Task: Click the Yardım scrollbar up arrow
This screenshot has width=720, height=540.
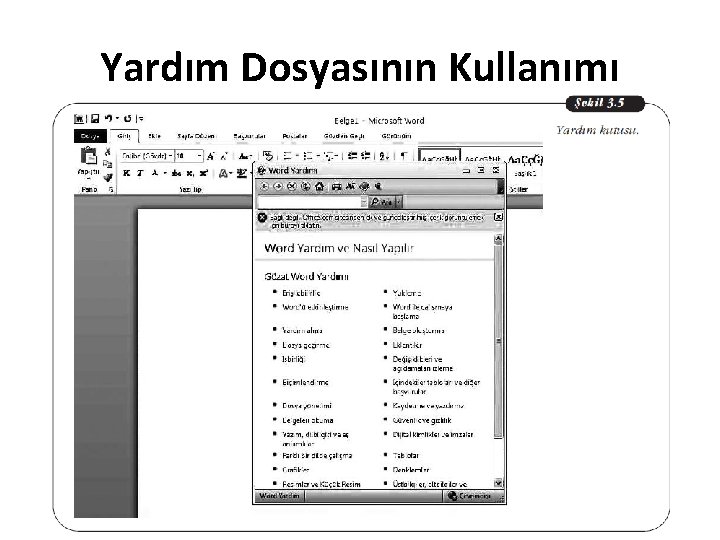Action: pyautogui.click(x=498, y=239)
